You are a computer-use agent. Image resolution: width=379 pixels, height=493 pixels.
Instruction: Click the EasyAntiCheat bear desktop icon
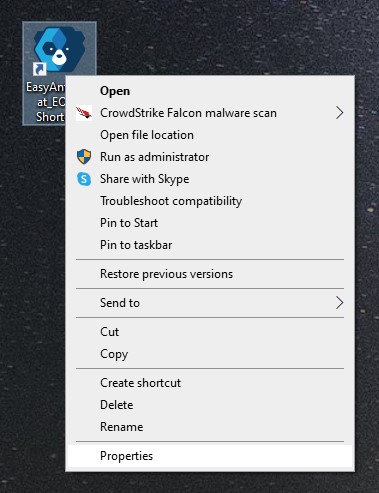[x=59, y=50]
